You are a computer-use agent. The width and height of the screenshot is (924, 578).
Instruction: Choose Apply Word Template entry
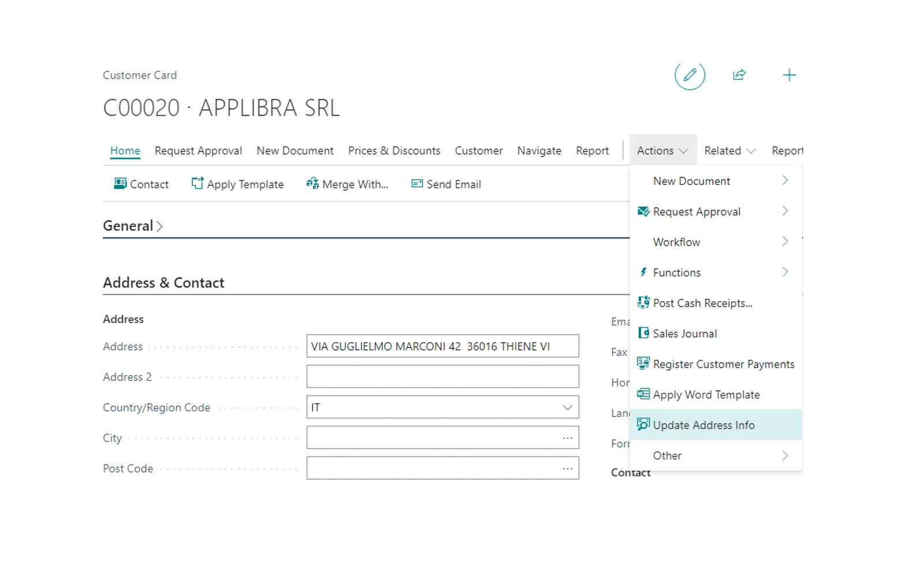tap(716, 395)
